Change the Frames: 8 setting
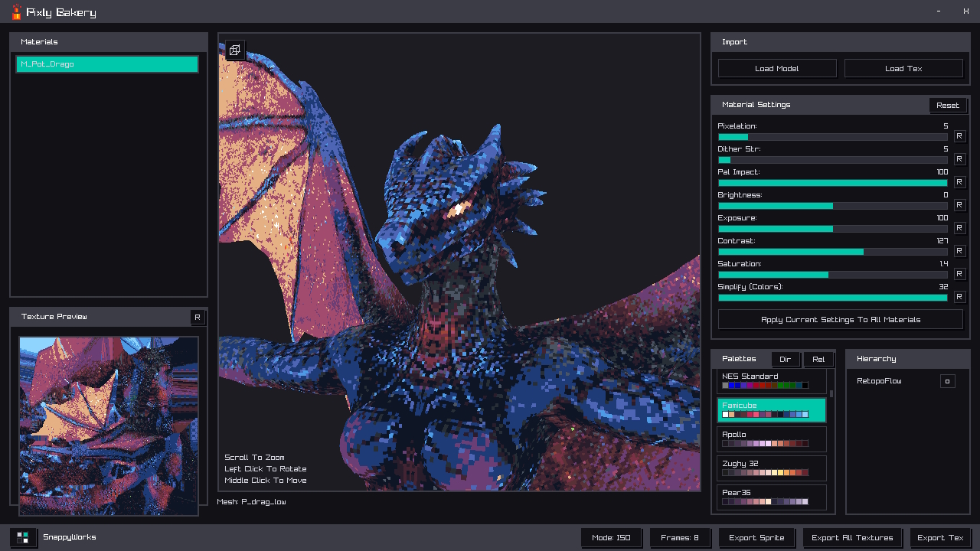 click(x=680, y=538)
